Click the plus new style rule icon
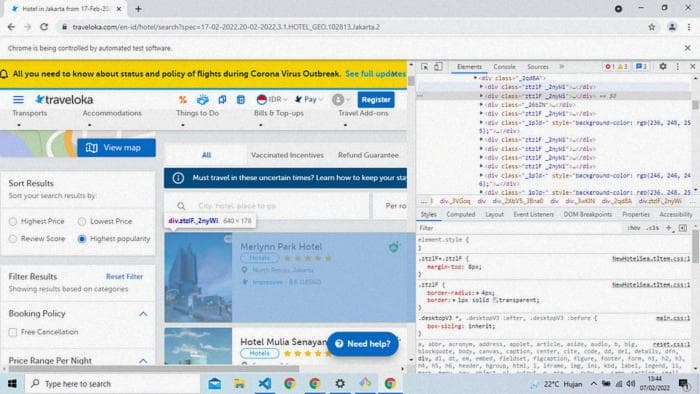Viewport: 700px width, 394px height. (x=669, y=228)
